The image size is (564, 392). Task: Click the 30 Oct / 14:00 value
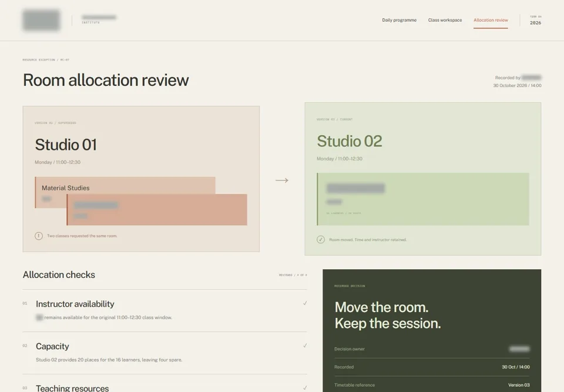pyautogui.click(x=516, y=367)
